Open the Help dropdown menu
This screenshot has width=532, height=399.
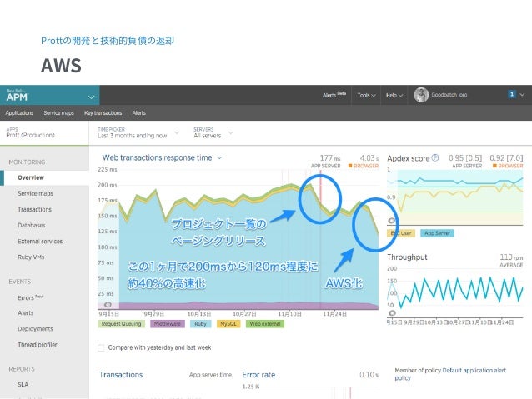point(394,95)
